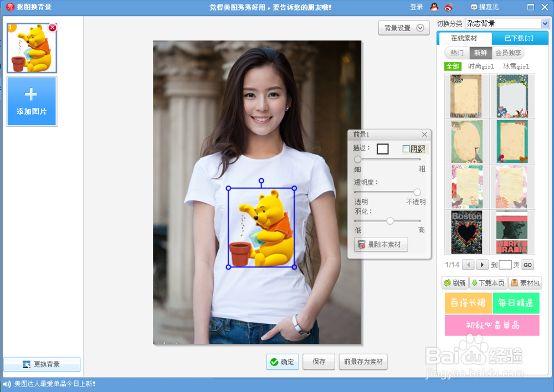554x392 pixels.
Task: Switch to the 在线素材 tab
Action: 464,38
